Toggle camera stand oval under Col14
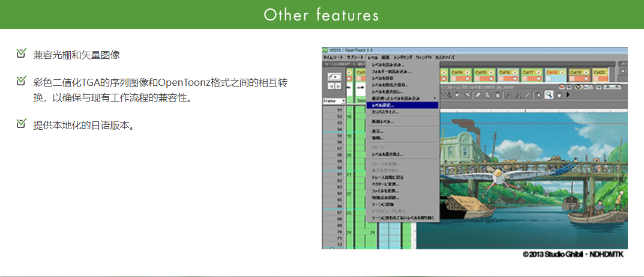This screenshot has width=644, height=277. 468,79
